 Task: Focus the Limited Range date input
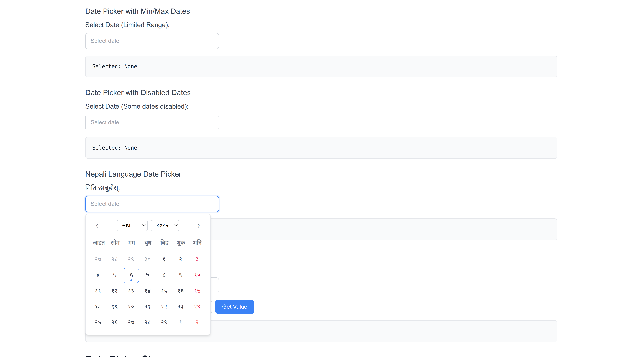point(152,41)
